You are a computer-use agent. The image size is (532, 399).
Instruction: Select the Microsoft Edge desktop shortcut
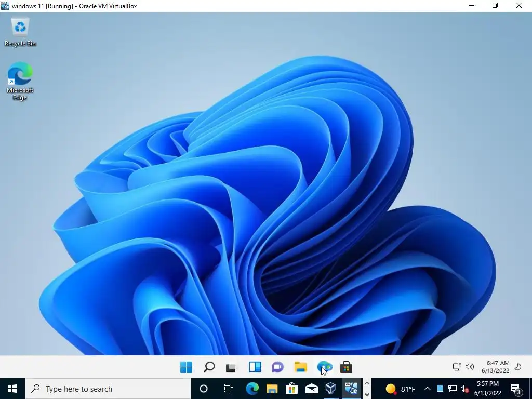tap(20, 81)
